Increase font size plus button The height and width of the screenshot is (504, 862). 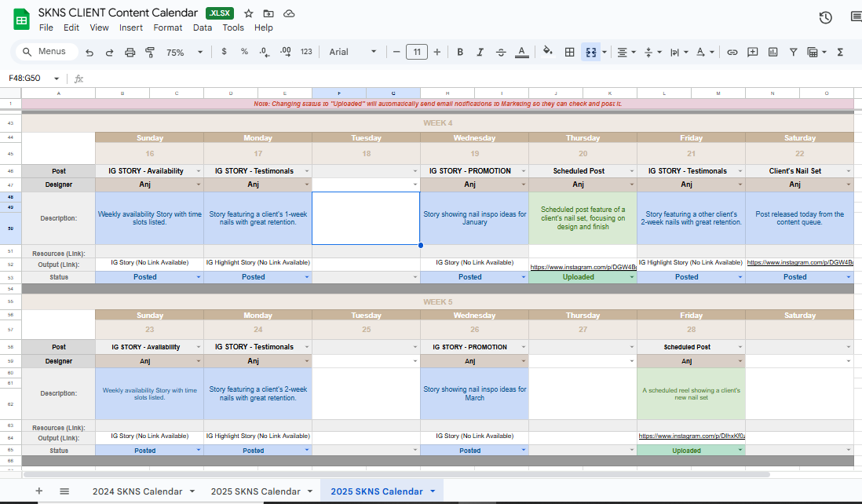pyautogui.click(x=437, y=53)
